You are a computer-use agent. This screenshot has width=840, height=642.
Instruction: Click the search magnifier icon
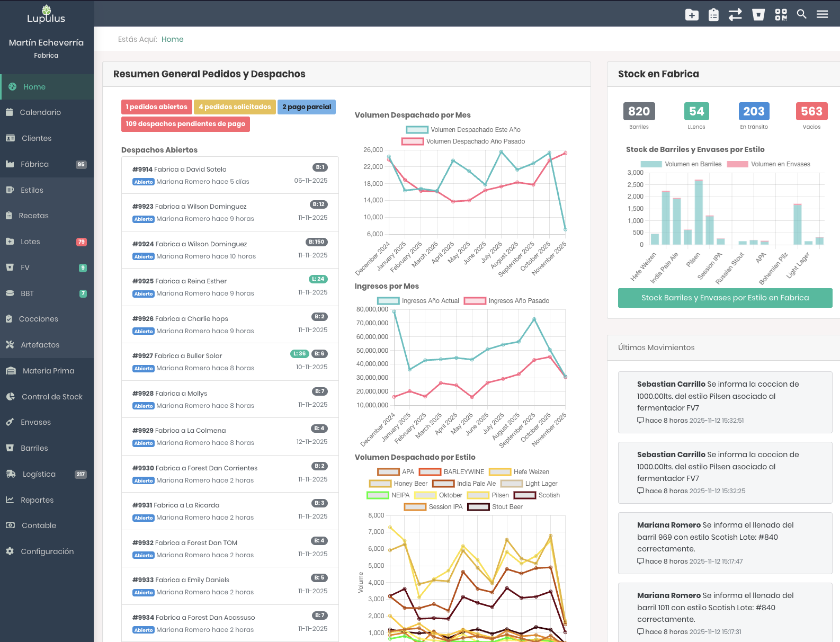point(802,14)
